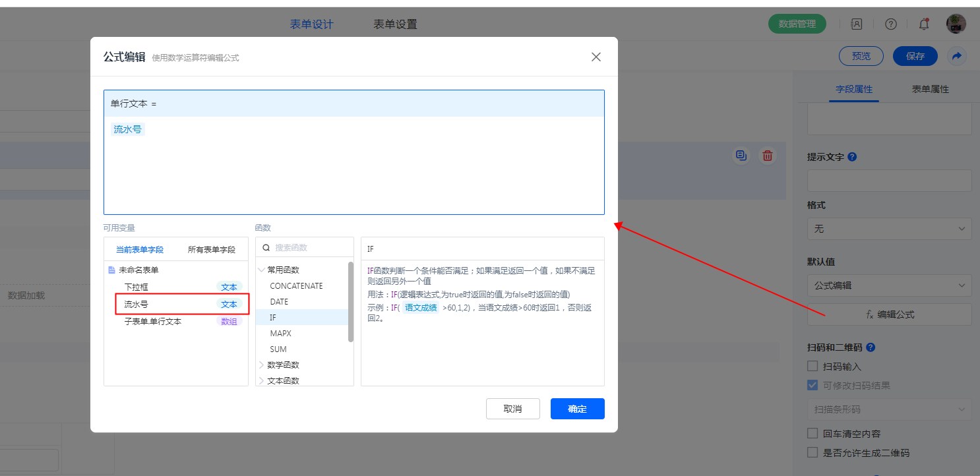
Task: Expand the 数学函数 category
Action: coord(282,365)
